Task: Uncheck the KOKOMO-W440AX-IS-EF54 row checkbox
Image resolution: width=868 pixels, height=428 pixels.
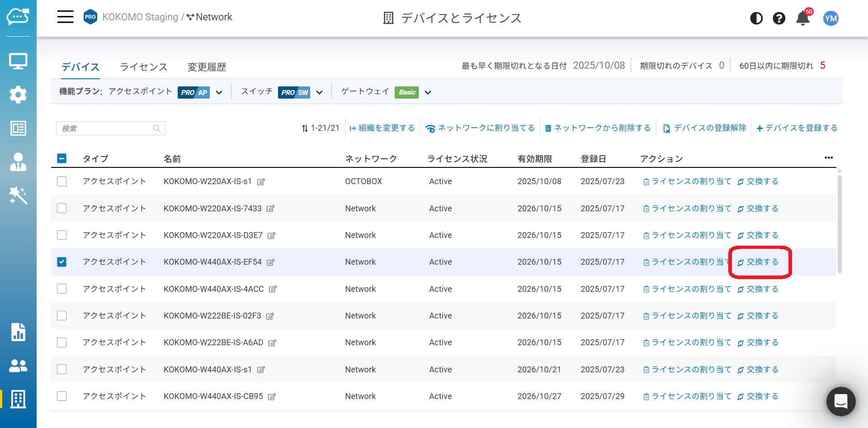Action: [62, 262]
